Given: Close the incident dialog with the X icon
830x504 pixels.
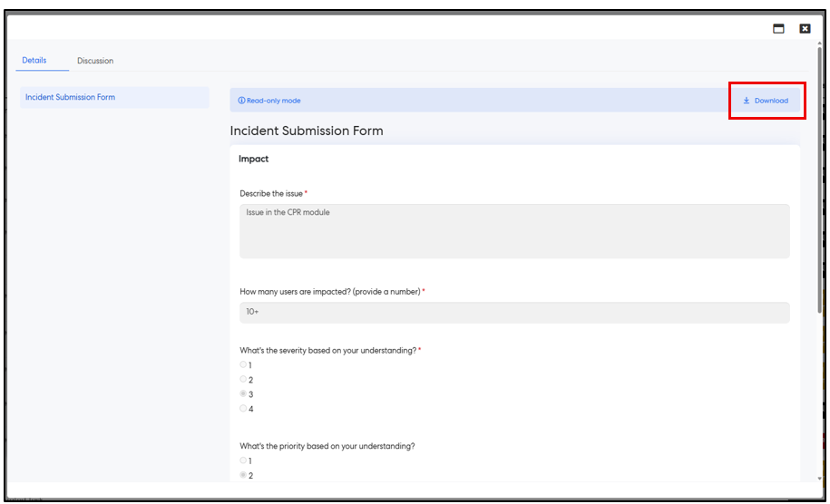Looking at the screenshot, I should [x=805, y=28].
